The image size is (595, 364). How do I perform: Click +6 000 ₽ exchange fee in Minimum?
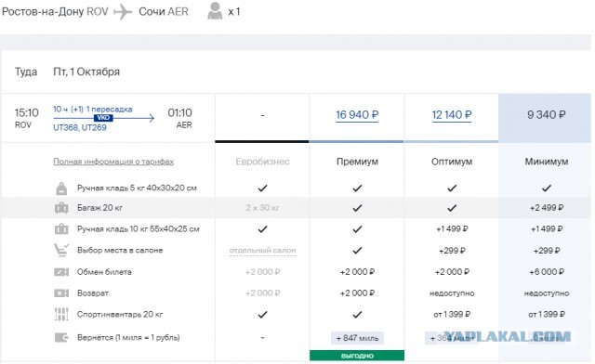(547, 272)
